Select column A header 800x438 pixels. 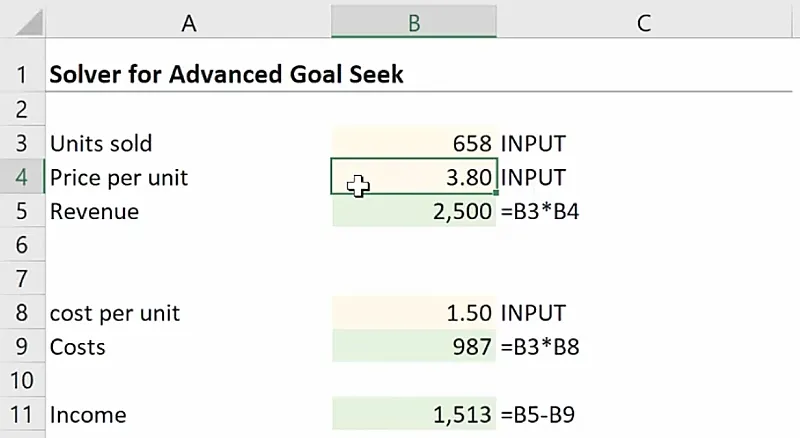(x=188, y=21)
